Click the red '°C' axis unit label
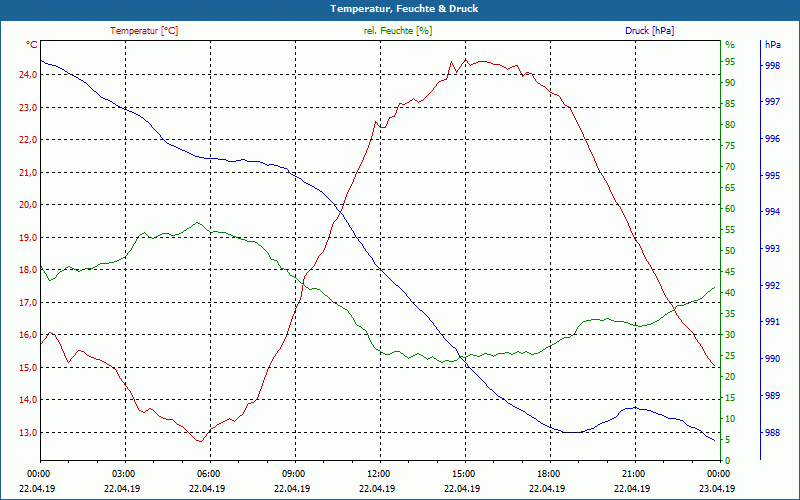Screen dimensions: 800x500 coord(32,45)
